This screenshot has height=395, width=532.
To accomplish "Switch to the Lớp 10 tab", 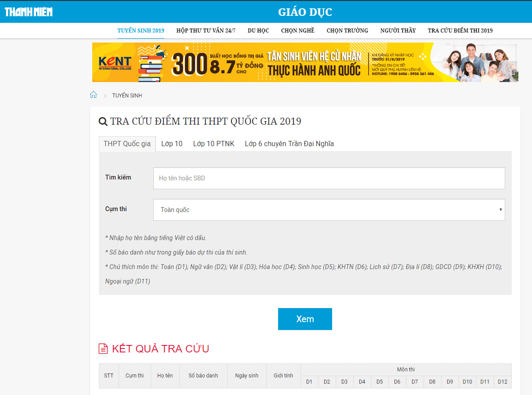I will [172, 144].
